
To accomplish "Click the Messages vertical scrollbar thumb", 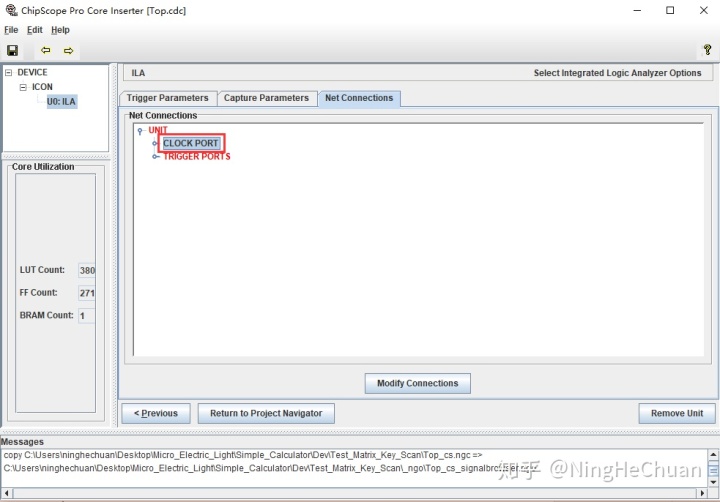I will (x=713, y=470).
